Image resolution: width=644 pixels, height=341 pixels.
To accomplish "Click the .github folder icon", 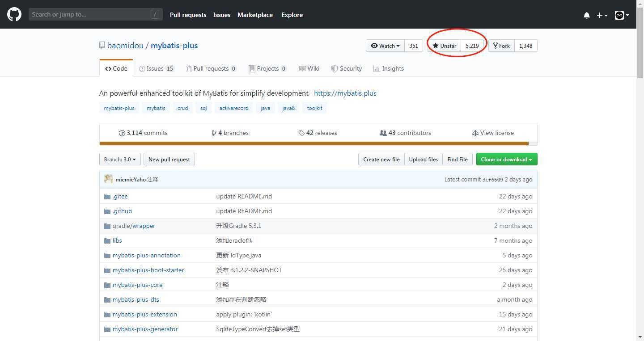I will 107,211.
